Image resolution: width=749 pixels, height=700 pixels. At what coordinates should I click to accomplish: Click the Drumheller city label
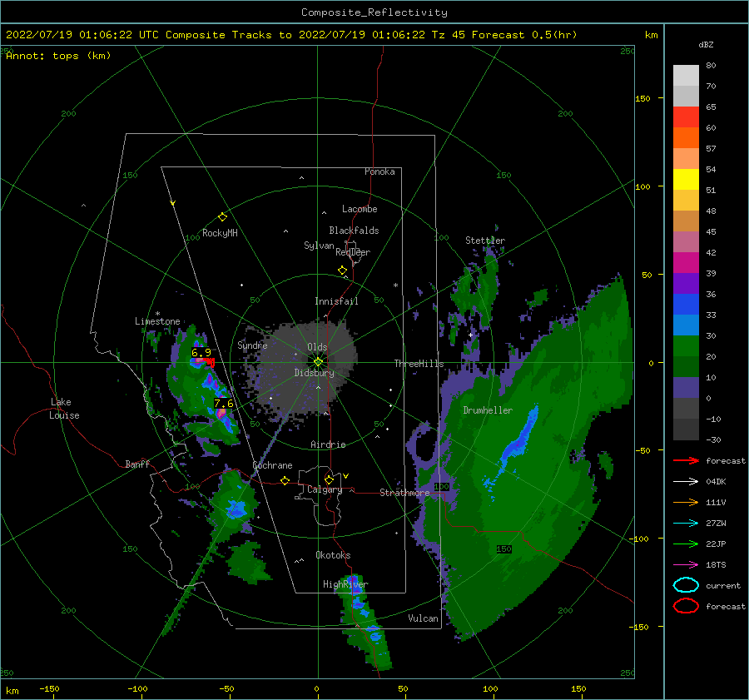point(488,410)
